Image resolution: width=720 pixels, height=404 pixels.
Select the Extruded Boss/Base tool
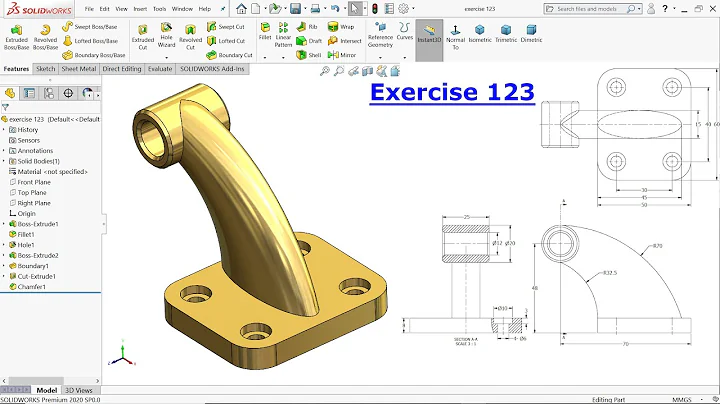tap(17, 38)
